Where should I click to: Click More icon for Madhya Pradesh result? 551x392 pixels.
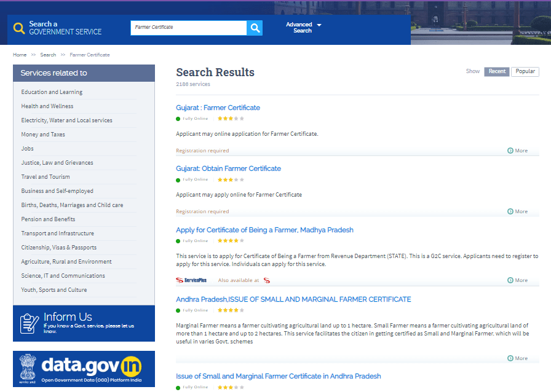510,280
